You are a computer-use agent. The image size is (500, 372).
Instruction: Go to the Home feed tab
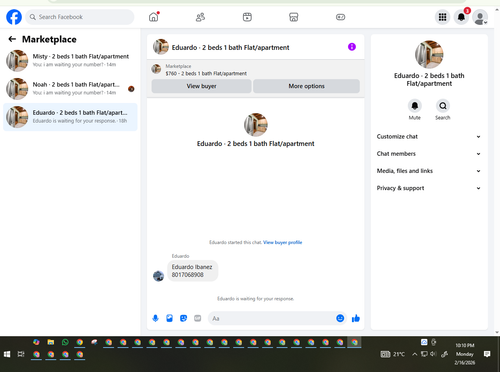coord(154,17)
